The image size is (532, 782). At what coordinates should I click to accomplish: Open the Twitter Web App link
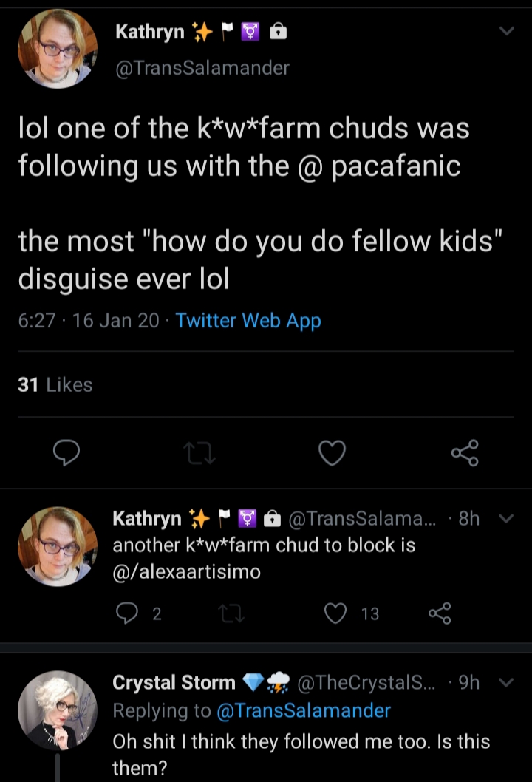[248, 320]
